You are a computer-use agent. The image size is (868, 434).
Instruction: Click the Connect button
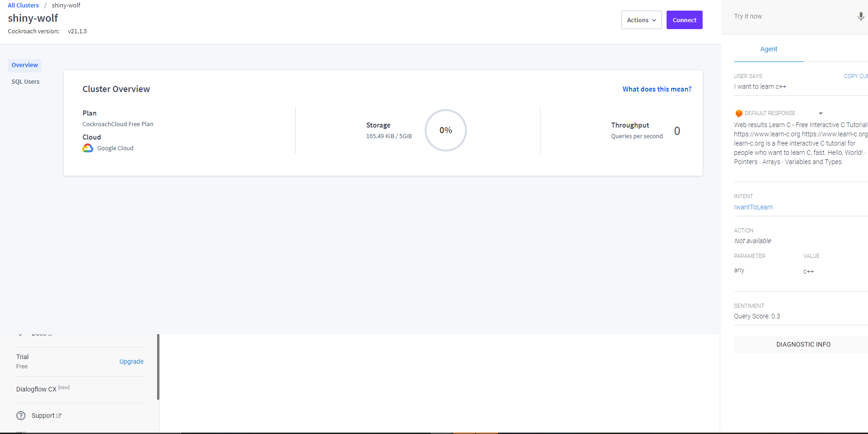(x=684, y=20)
